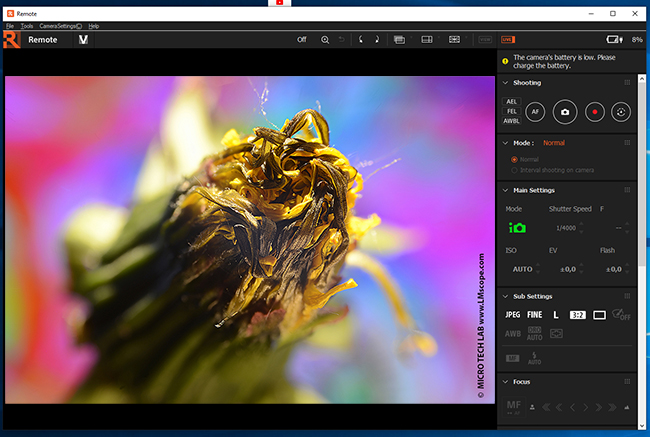Select the 3:2 aspect ratio icon
The image size is (650, 437).
pyautogui.click(x=577, y=315)
